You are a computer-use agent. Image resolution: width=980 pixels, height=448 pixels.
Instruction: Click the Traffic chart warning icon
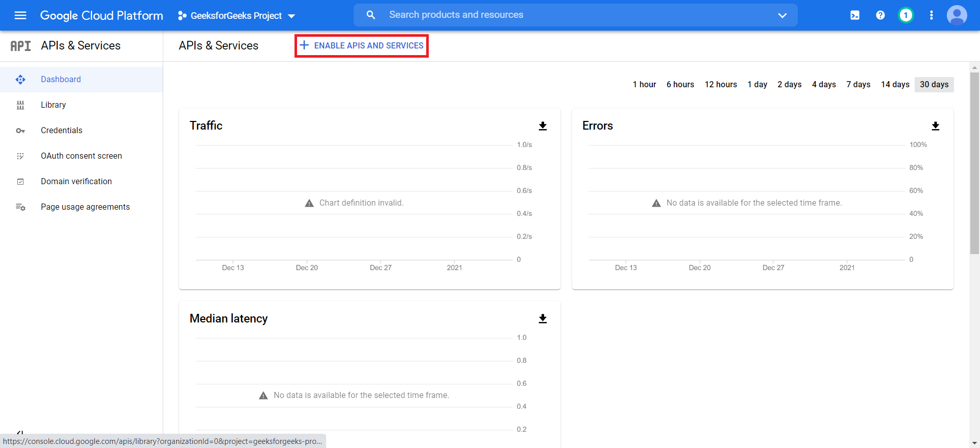click(309, 203)
